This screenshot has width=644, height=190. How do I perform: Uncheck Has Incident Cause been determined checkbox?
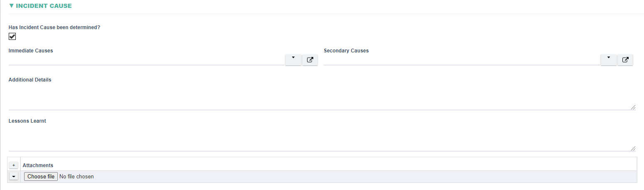[12, 37]
